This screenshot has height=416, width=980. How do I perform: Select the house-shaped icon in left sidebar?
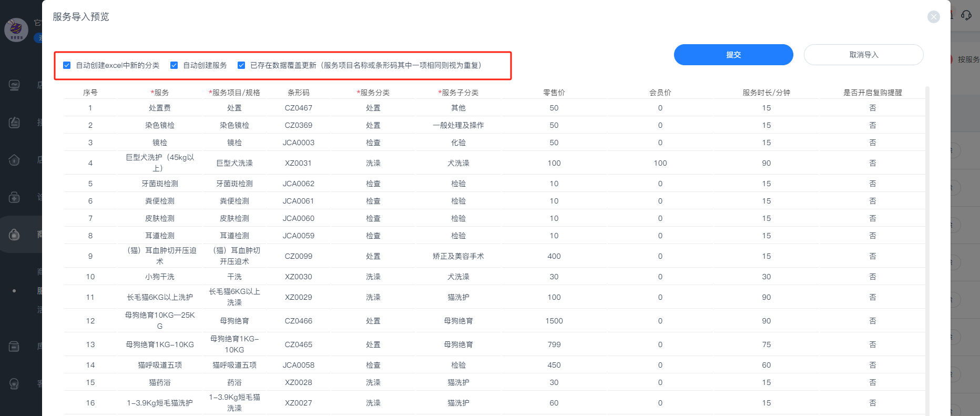(14, 160)
